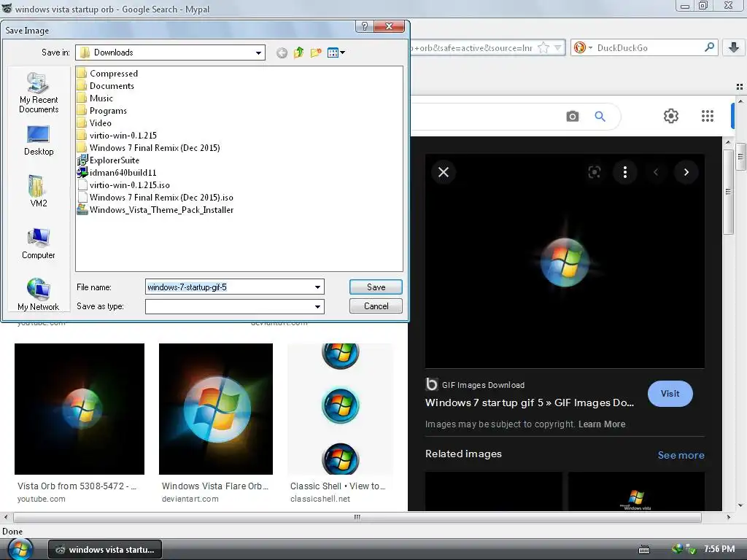Select Windows_Vista_Theme_Pack_Installer file

pos(156,209)
